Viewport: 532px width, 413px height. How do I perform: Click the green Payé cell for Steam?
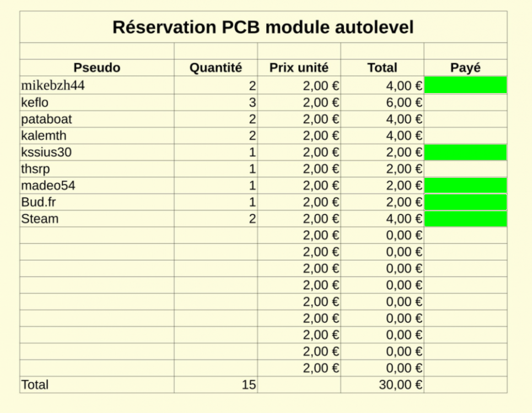465,219
